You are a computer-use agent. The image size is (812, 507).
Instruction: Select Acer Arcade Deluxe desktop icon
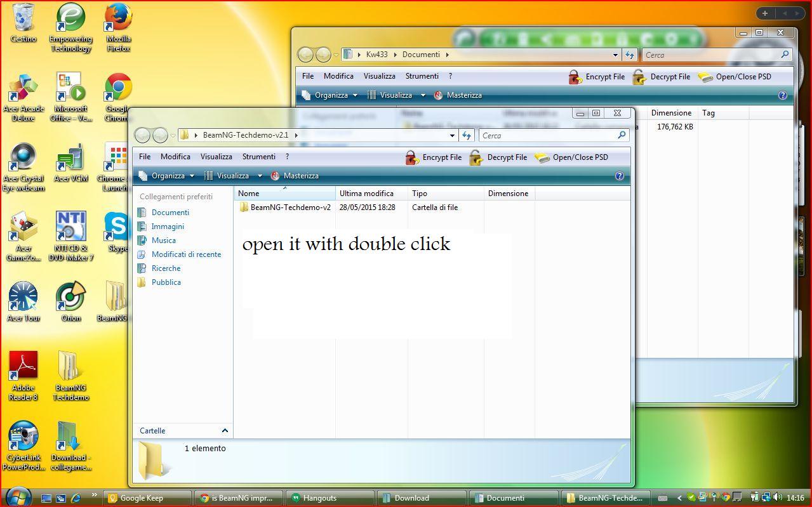23,97
